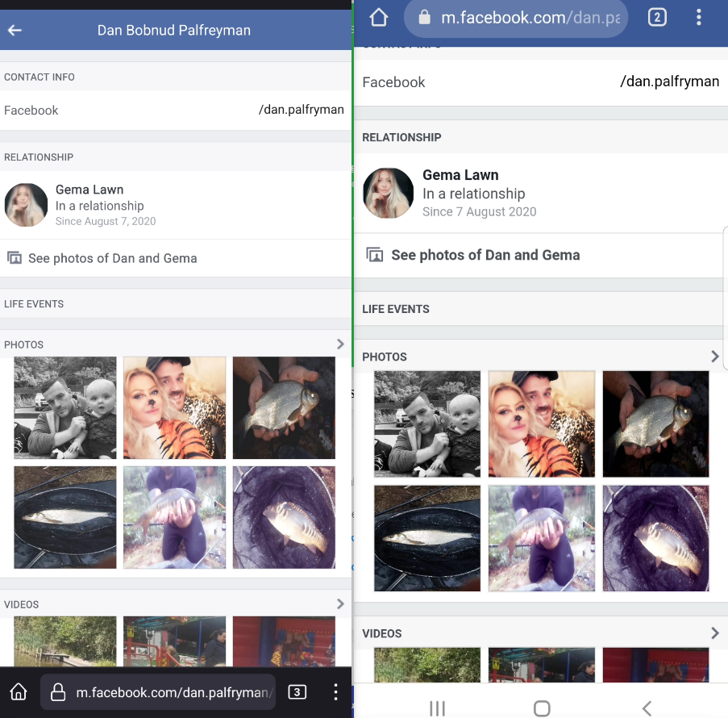Open the three-dot browser menu on the right
This screenshot has height=718, width=728.
click(699, 17)
